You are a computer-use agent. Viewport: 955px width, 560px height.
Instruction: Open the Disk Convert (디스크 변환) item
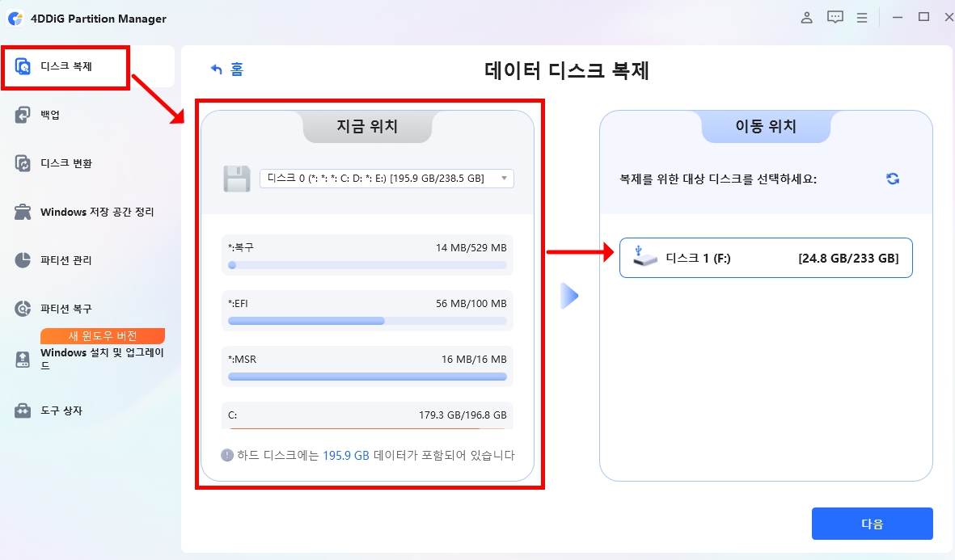pos(65,163)
